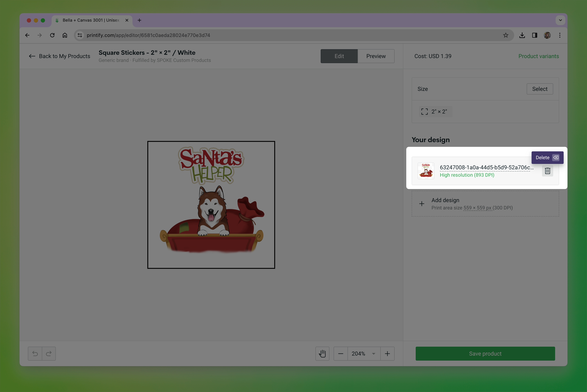Select the hand pan tool
The width and height of the screenshot is (587, 392).
[x=322, y=353]
